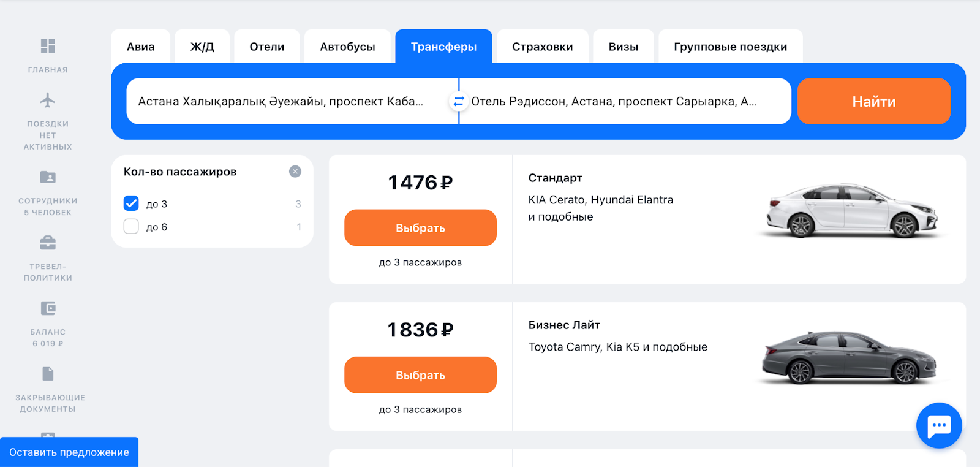980x467 pixels.
Task: Clear the passenger count filter
Action: pos(295,172)
